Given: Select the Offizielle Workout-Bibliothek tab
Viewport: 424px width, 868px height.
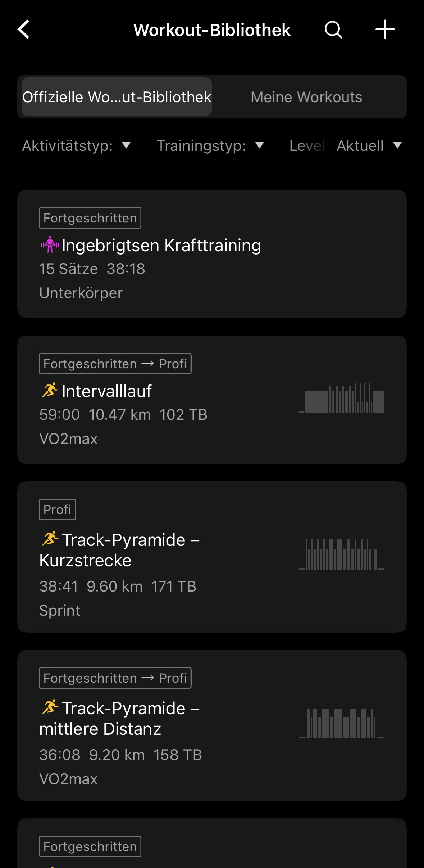Looking at the screenshot, I should (x=117, y=97).
